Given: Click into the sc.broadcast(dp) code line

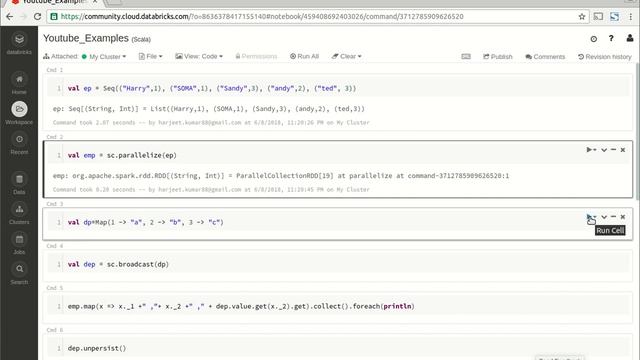Looking at the screenshot, I should click(118, 264).
